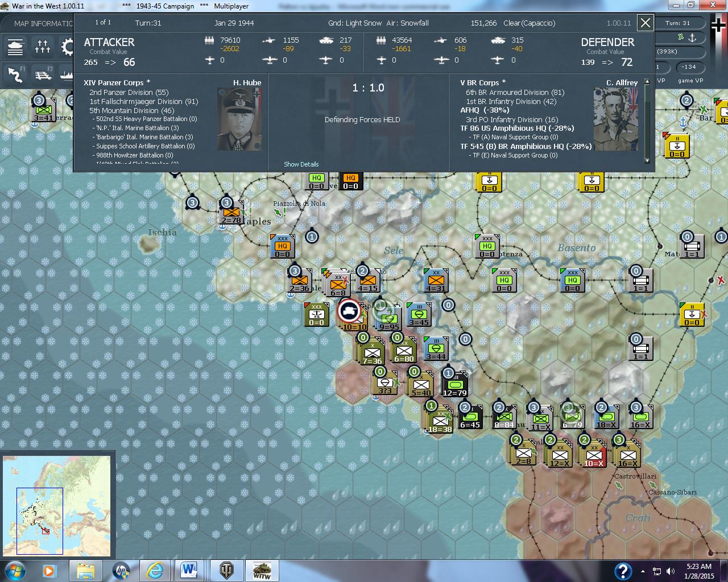Select 3rd PO Infantry Division (16) entry

click(x=512, y=120)
